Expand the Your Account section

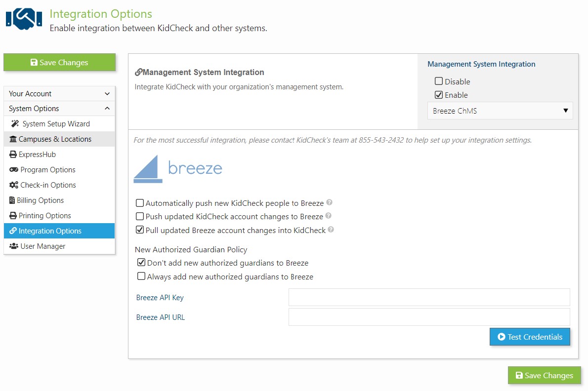click(59, 94)
